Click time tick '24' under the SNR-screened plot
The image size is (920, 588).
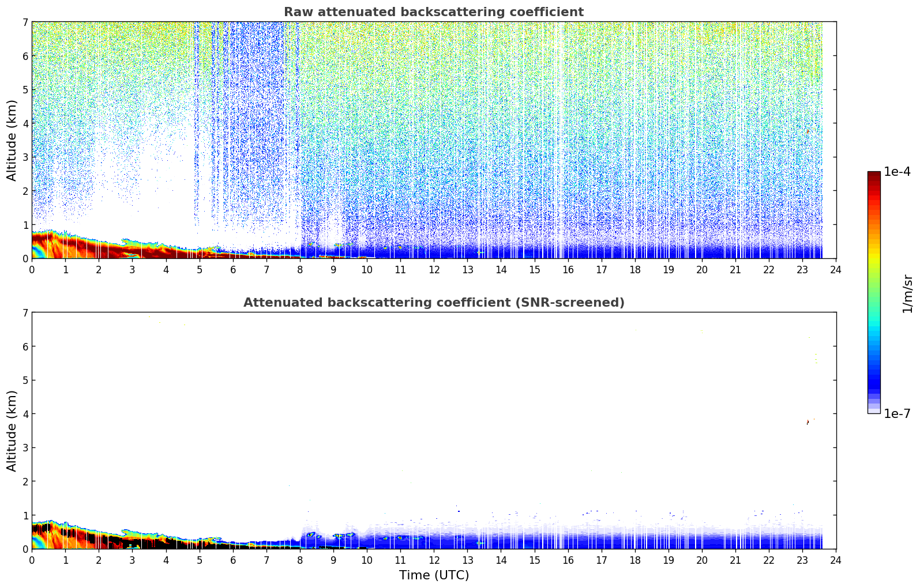836,560
